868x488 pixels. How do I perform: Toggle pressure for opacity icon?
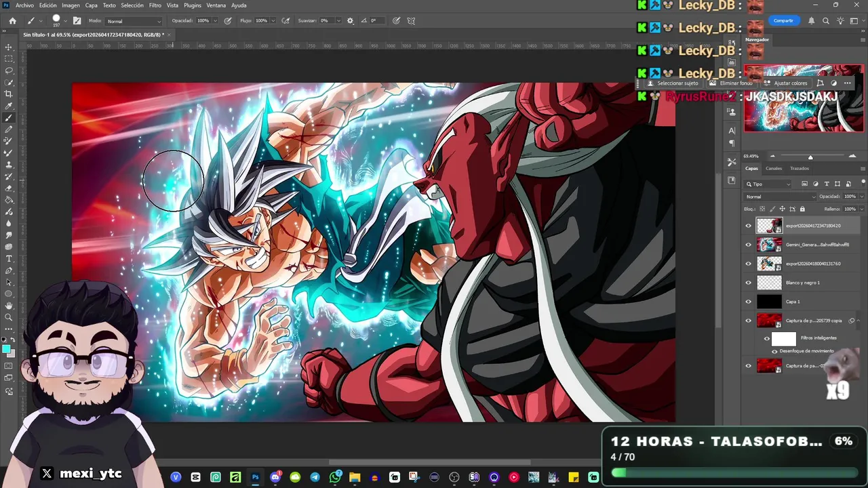[x=228, y=21]
